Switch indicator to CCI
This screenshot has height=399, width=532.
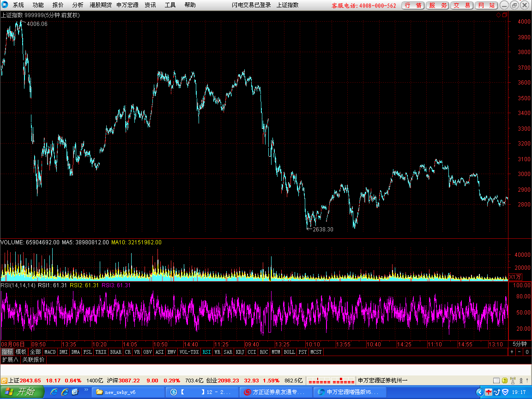252,352
